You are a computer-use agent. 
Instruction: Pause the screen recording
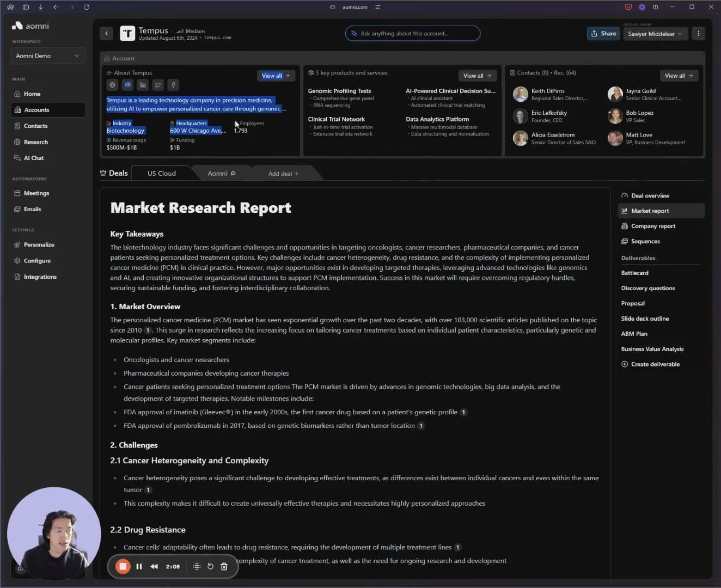(139, 567)
